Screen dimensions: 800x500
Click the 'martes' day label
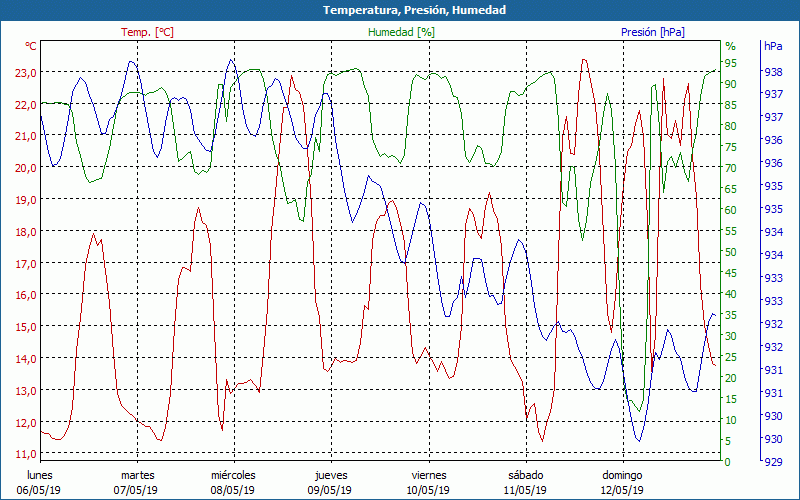137,476
